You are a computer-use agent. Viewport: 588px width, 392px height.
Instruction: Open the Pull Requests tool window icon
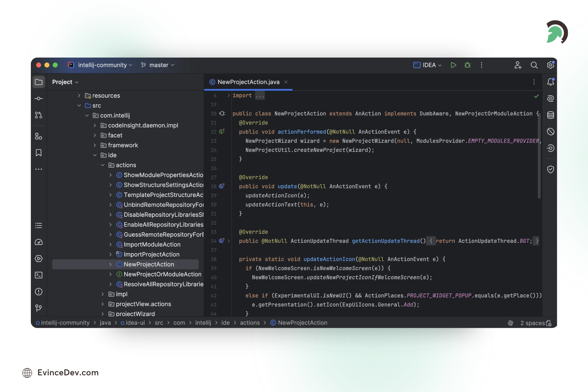[x=38, y=115]
